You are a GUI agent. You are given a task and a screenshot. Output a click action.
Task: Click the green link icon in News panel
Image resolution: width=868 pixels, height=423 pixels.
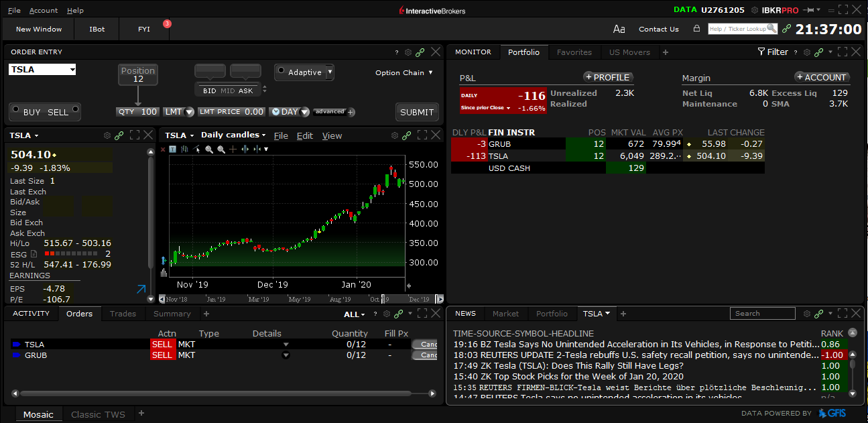(x=819, y=314)
